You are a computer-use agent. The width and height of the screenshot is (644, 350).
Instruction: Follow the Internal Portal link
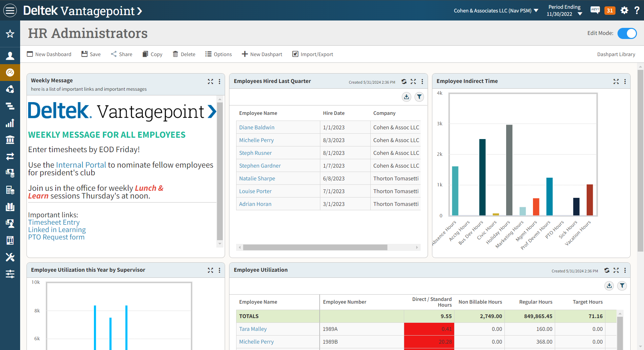pos(81,165)
